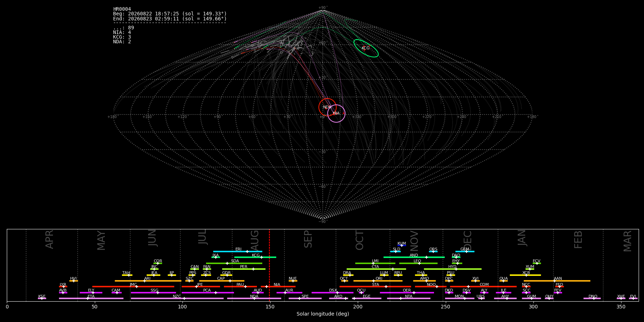
Task: Click the red dashed current solar longitude line
Action: click(x=269, y=265)
